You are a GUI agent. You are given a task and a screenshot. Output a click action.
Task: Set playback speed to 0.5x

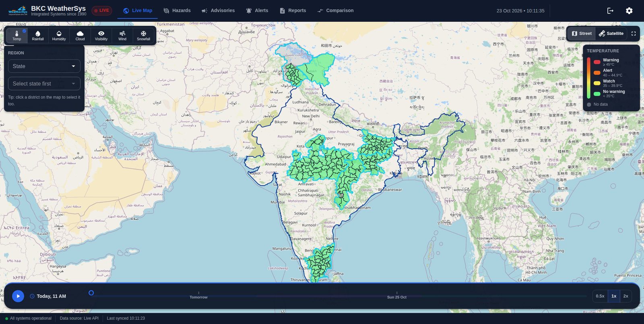pos(600,296)
